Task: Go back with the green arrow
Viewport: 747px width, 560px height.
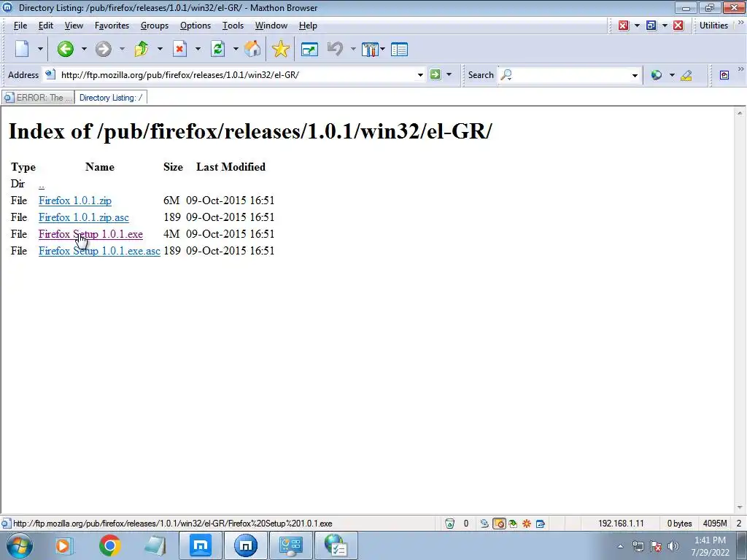Action: coord(65,49)
